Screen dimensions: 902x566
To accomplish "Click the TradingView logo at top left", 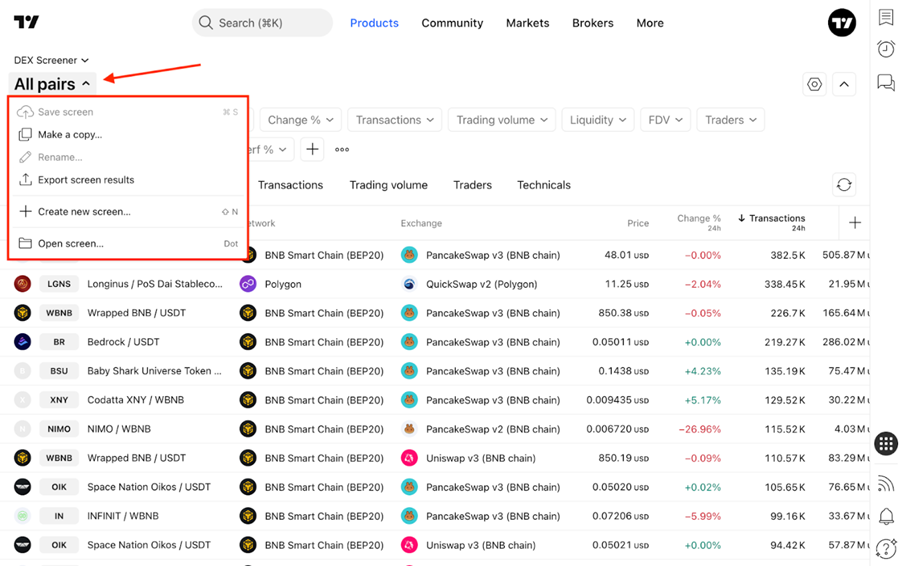I will [26, 22].
